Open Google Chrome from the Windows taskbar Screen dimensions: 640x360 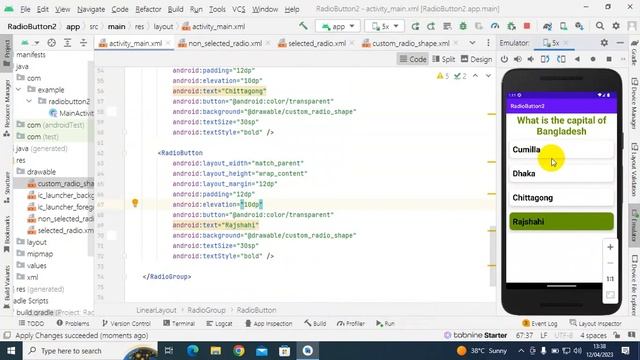239,351
